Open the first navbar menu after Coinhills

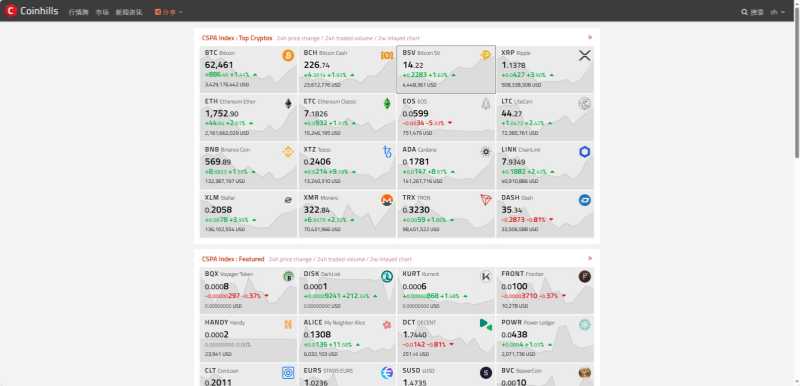[x=79, y=12]
